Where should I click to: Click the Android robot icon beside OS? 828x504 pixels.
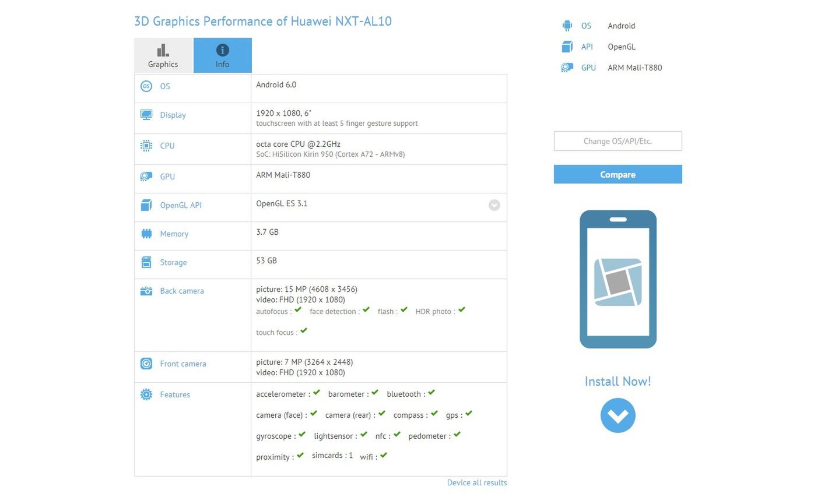[567, 26]
